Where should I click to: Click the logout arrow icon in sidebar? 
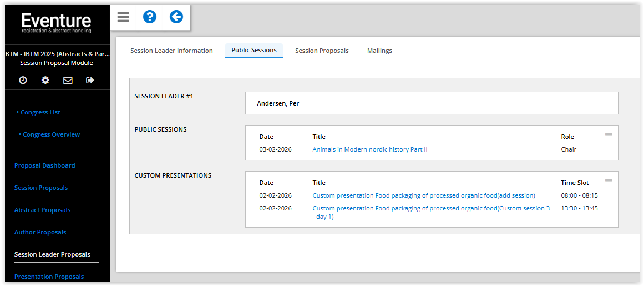[90, 80]
